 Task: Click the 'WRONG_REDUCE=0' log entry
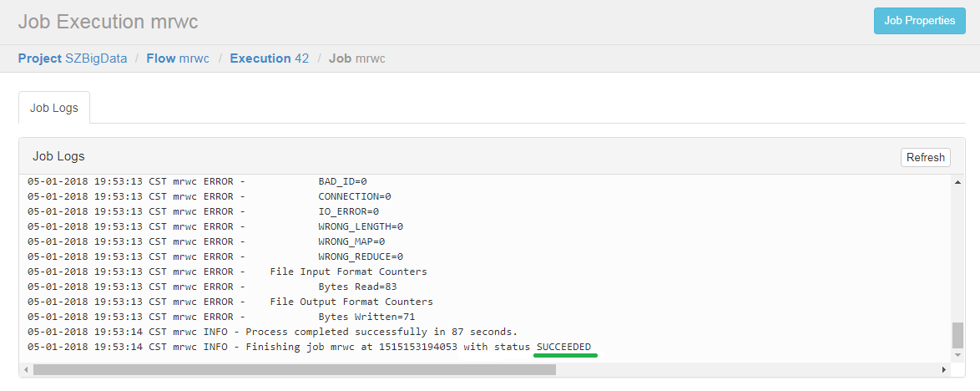tap(361, 256)
